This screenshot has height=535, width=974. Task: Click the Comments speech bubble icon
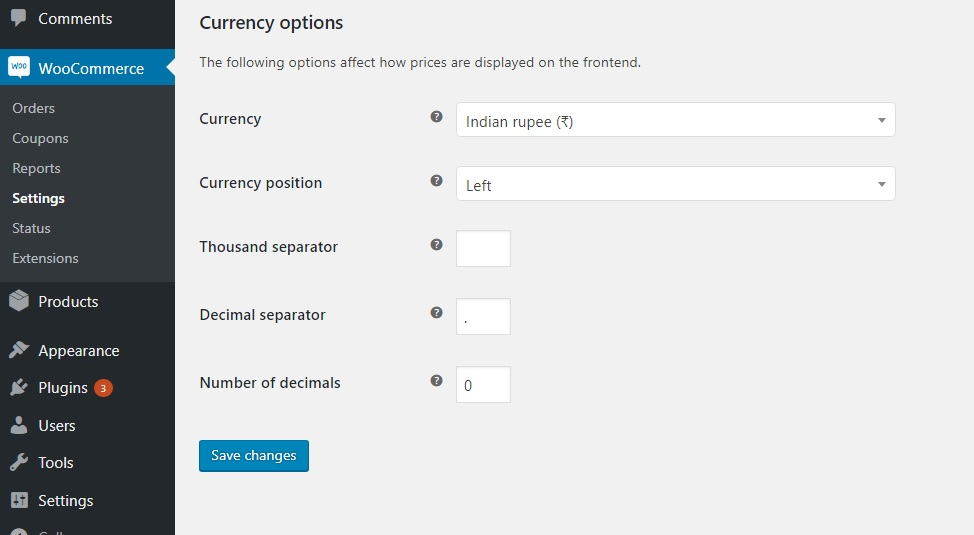[x=18, y=18]
